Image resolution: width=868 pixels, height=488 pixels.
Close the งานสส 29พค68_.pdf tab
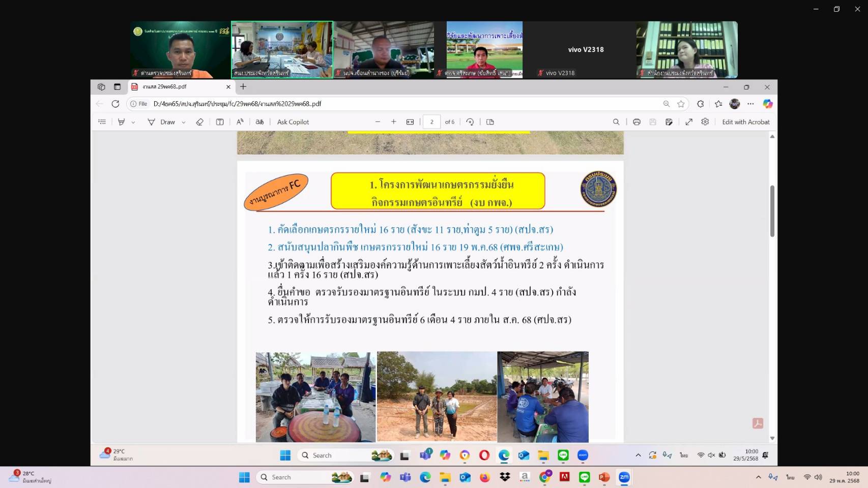pos(228,87)
